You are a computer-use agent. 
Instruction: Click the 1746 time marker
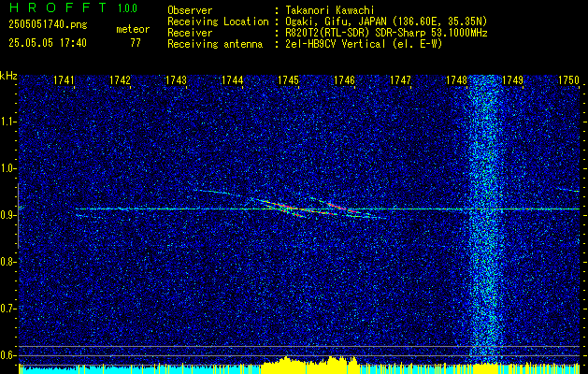point(345,79)
